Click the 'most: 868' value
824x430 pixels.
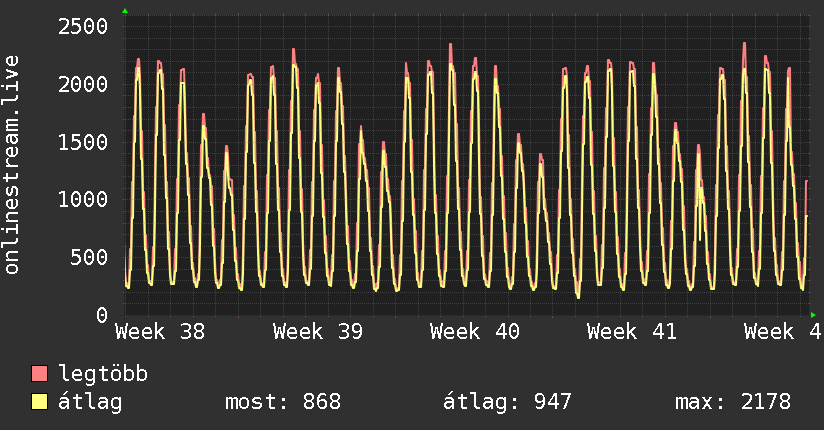[x=283, y=402]
